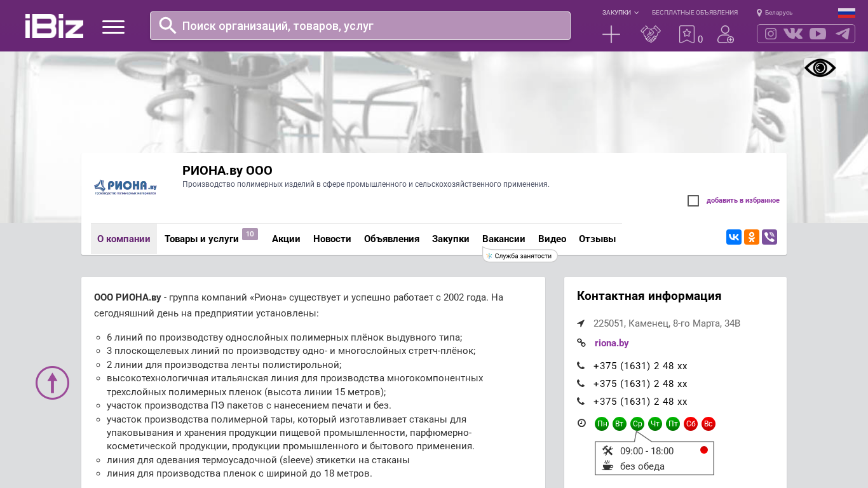Select the Saturday 'Сб' schedule day
Viewport: 868px width, 488px height.
click(691, 424)
